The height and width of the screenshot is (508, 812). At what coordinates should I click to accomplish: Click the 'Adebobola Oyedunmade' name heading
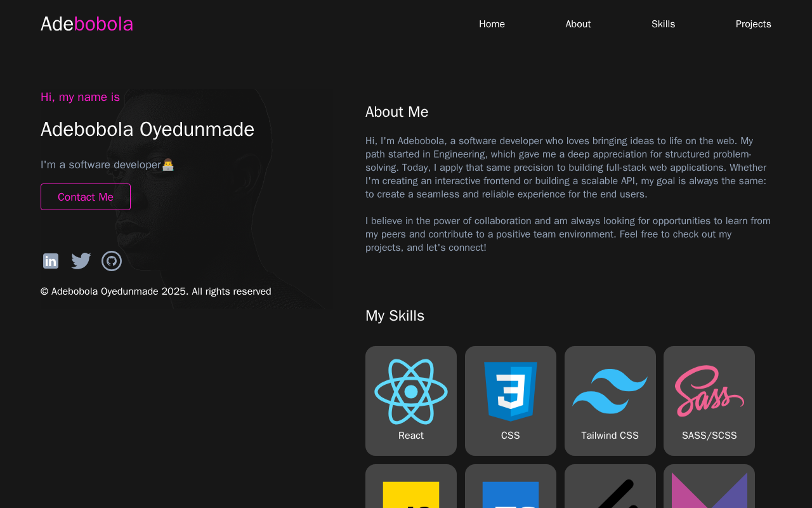(147, 130)
